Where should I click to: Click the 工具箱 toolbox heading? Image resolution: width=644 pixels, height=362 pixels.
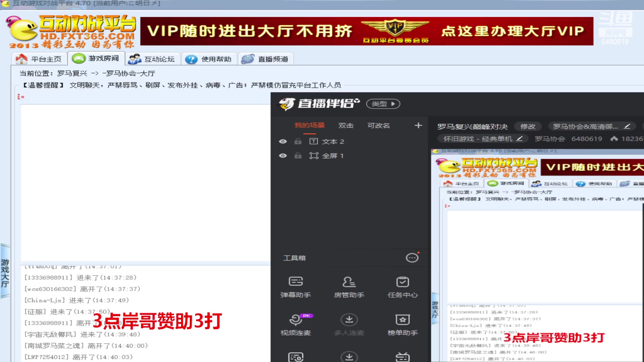pyautogui.click(x=294, y=258)
